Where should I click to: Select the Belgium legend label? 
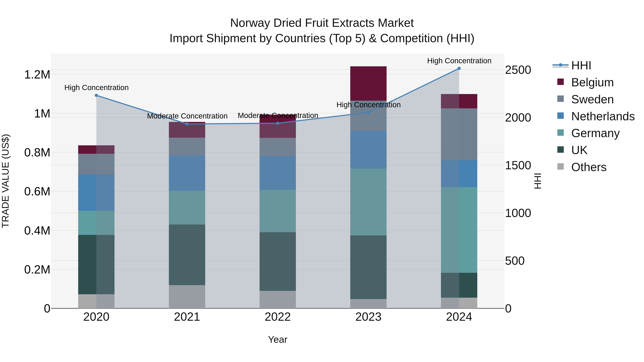click(592, 82)
